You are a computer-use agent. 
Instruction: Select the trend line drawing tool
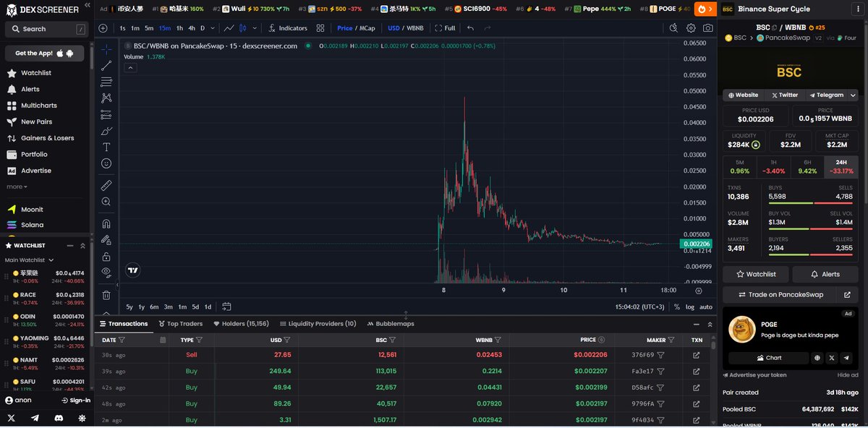106,65
